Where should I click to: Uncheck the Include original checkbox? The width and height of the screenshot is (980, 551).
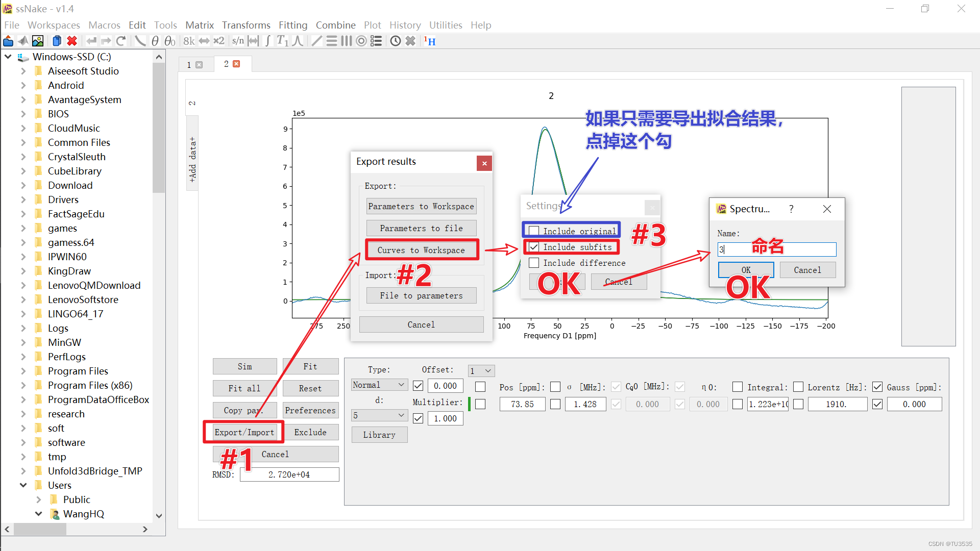[534, 230]
